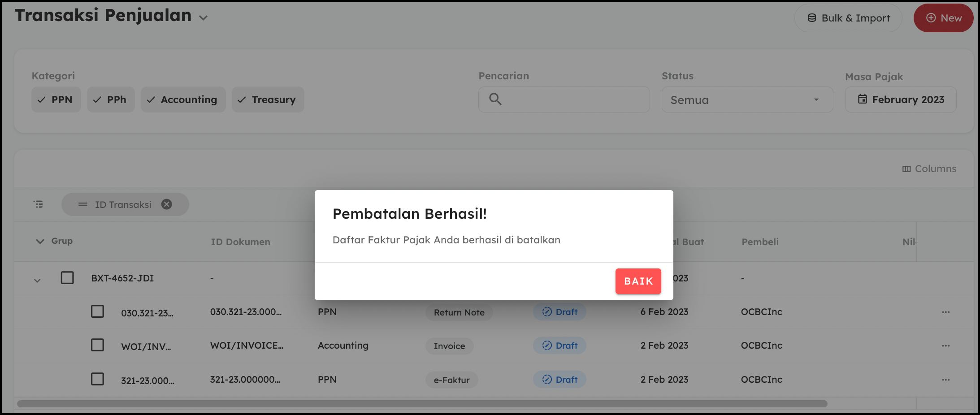Image resolution: width=980 pixels, height=415 pixels.
Task: Tick the BXT-4652-JDI group checkbox
Action: click(x=67, y=278)
